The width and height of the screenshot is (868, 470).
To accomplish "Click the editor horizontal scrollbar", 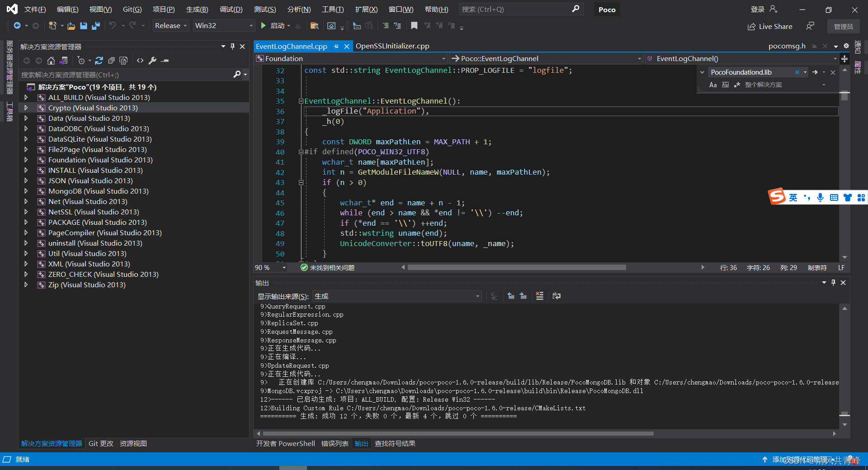I will tap(516, 267).
